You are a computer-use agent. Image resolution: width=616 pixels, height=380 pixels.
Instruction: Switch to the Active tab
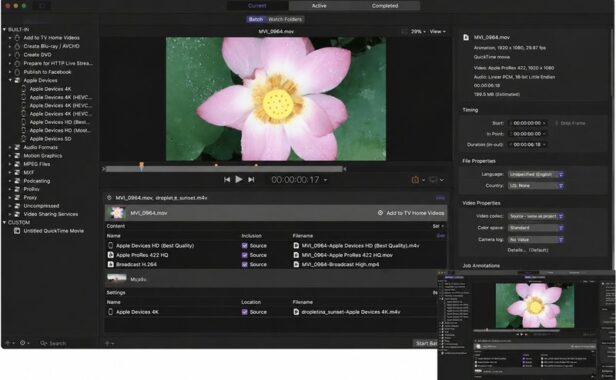(319, 6)
